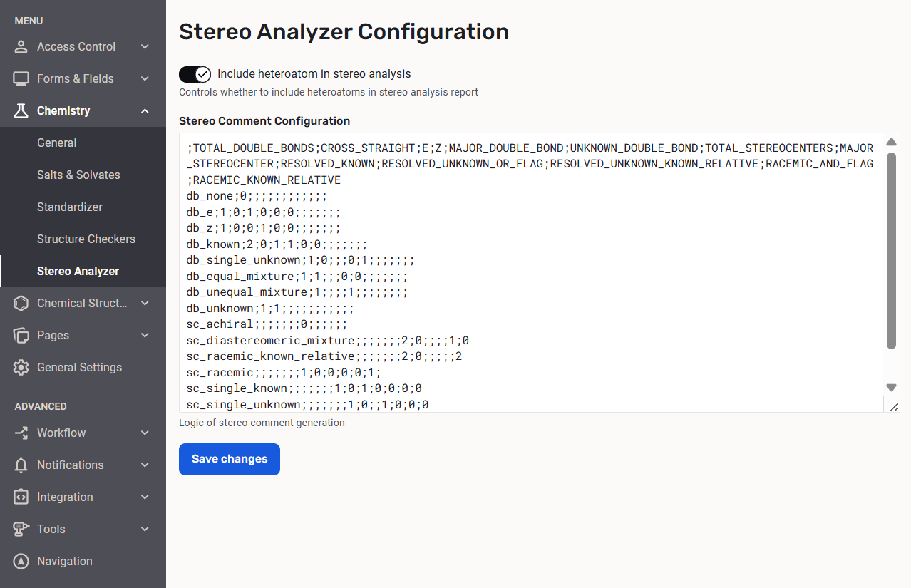Click the Forms & Fields monitor icon
Image resolution: width=911 pixels, height=588 pixels.
(21, 79)
